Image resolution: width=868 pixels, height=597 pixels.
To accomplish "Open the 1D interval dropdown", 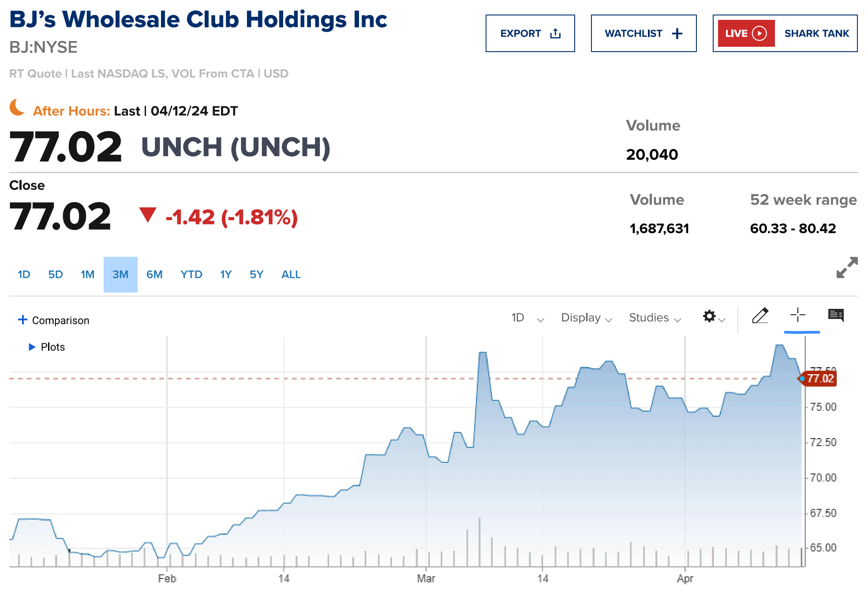I will point(527,318).
